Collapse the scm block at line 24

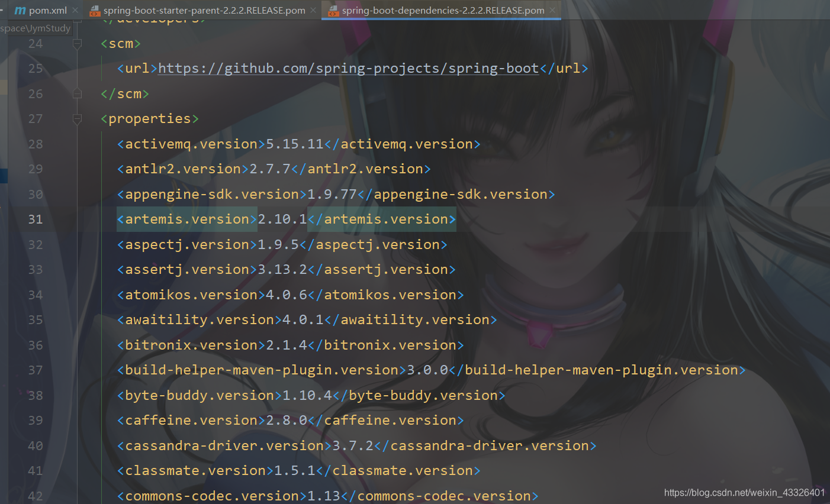pyautogui.click(x=77, y=44)
